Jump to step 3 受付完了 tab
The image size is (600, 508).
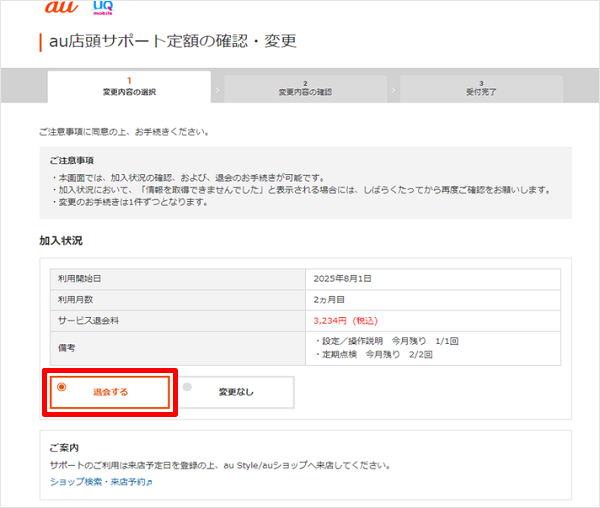coord(481,87)
